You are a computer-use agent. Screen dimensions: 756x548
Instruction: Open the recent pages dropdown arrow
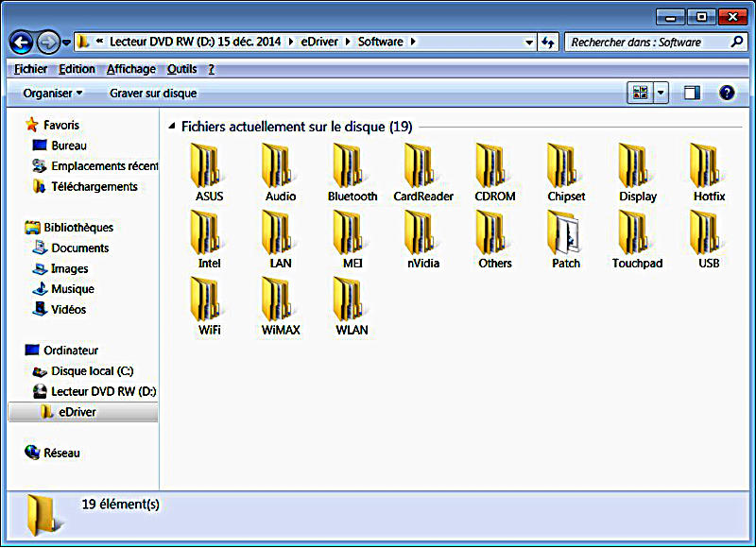(x=66, y=43)
